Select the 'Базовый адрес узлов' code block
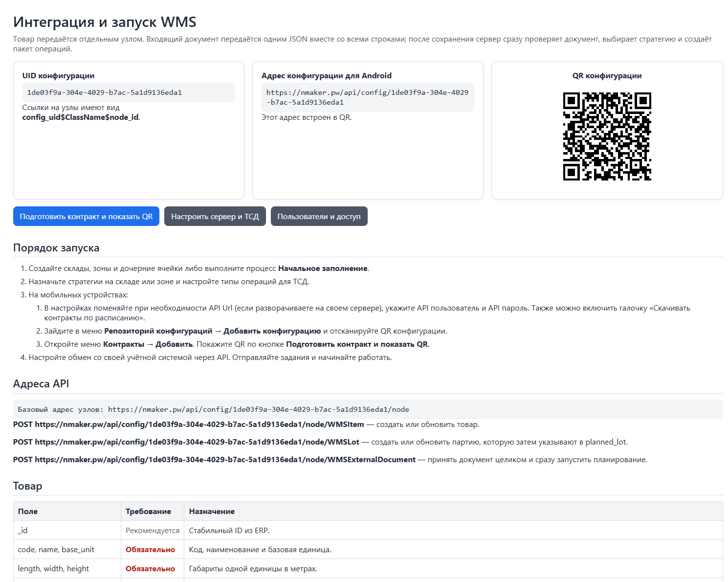Image resolution: width=728 pixels, height=582 pixels. (x=368, y=409)
